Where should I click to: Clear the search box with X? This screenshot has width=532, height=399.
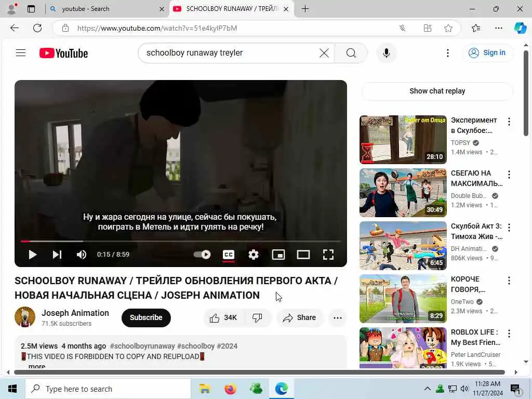[x=324, y=53]
